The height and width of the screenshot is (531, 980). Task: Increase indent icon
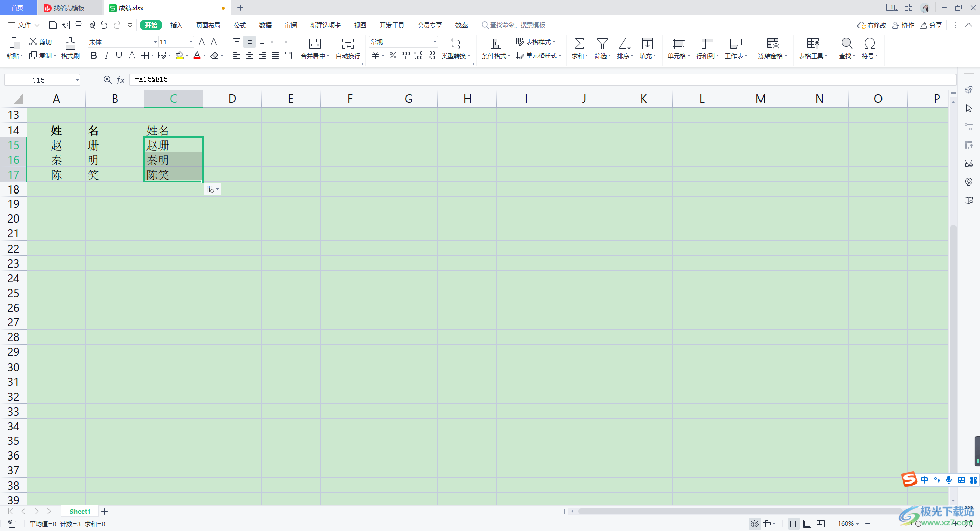click(288, 42)
